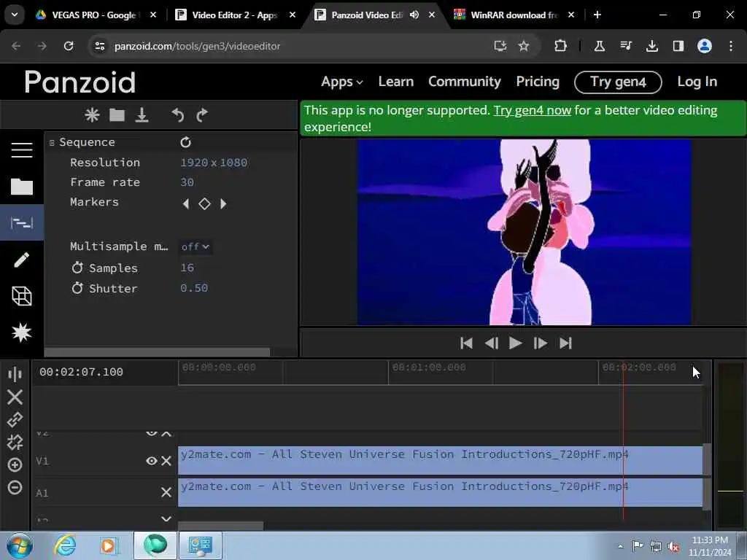Select the pencil edit sidebar tool
The height and width of the screenshot is (560, 747).
click(22, 260)
